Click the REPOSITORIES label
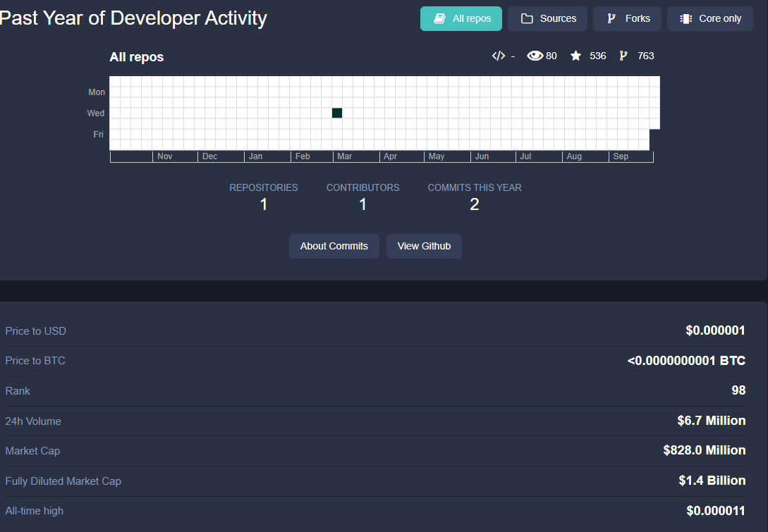768x532 pixels. click(264, 187)
